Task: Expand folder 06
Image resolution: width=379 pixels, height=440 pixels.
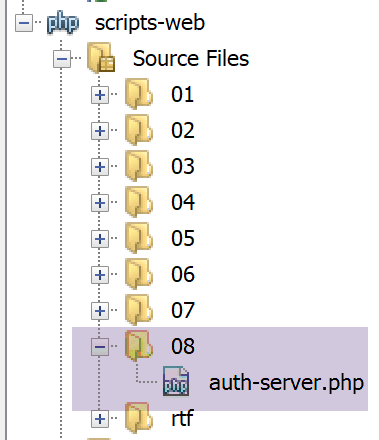Action: coord(100,275)
